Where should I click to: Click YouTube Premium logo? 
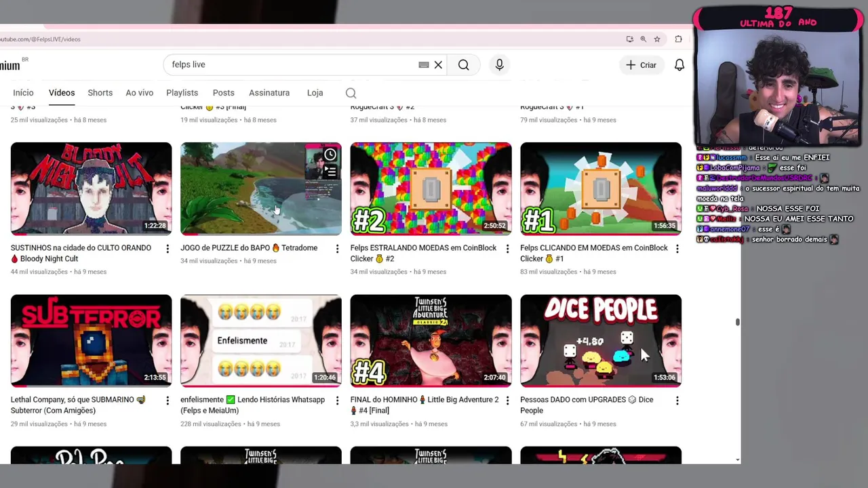coord(10,65)
